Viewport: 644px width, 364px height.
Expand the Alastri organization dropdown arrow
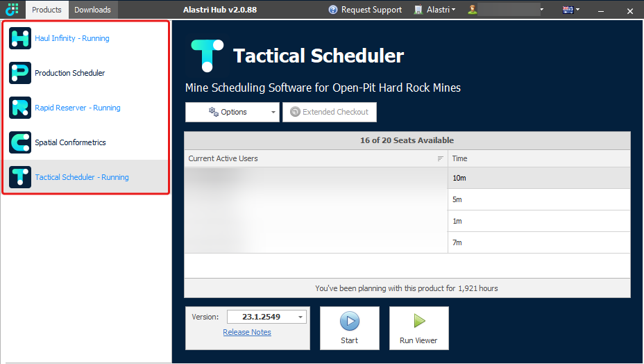(x=453, y=9)
